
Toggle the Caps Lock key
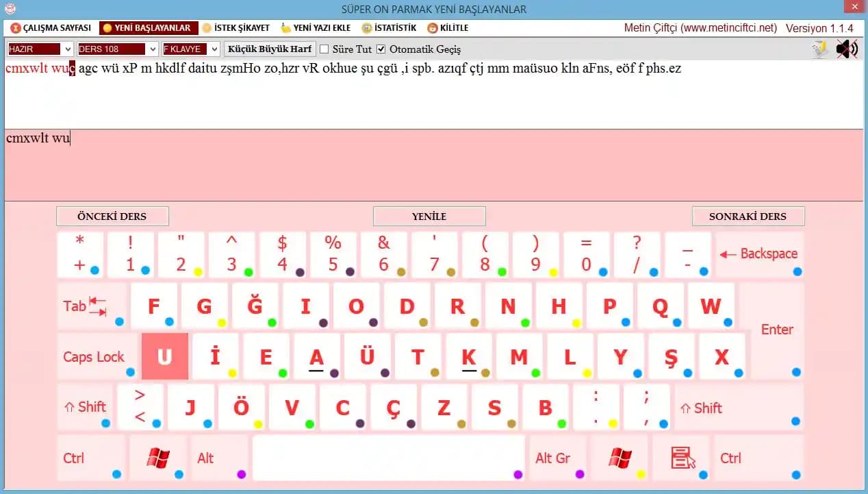94,357
